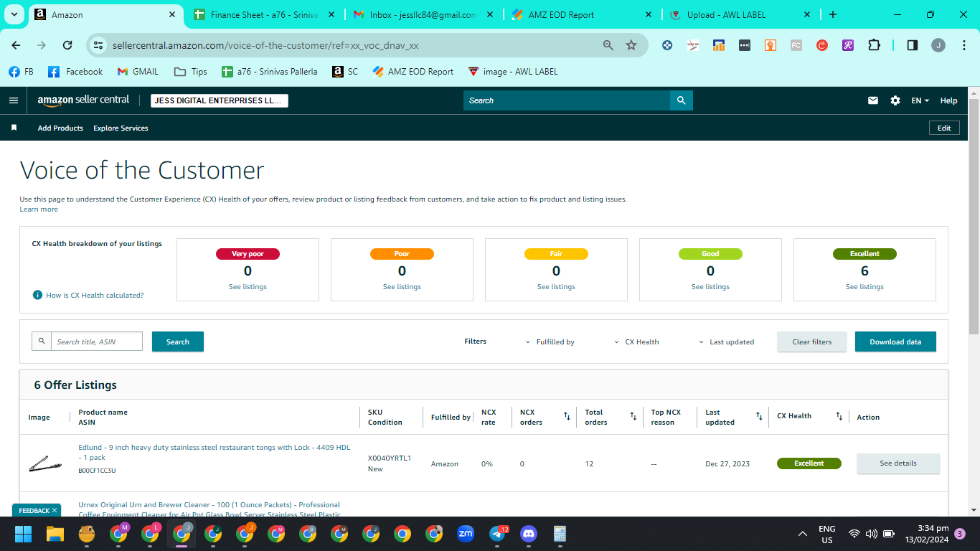980x551 pixels.
Task: Go back to the previous page
Action: click(16, 45)
